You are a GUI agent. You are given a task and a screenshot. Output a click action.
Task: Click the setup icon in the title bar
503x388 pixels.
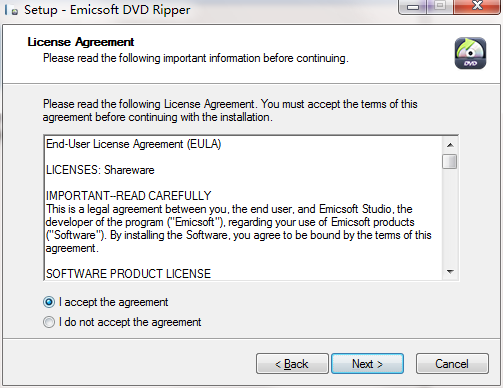pyautogui.click(x=11, y=10)
